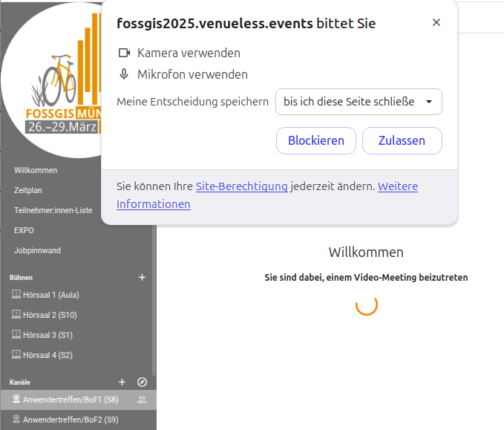Open Zeitplan in the sidebar

click(x=30, y=190)
